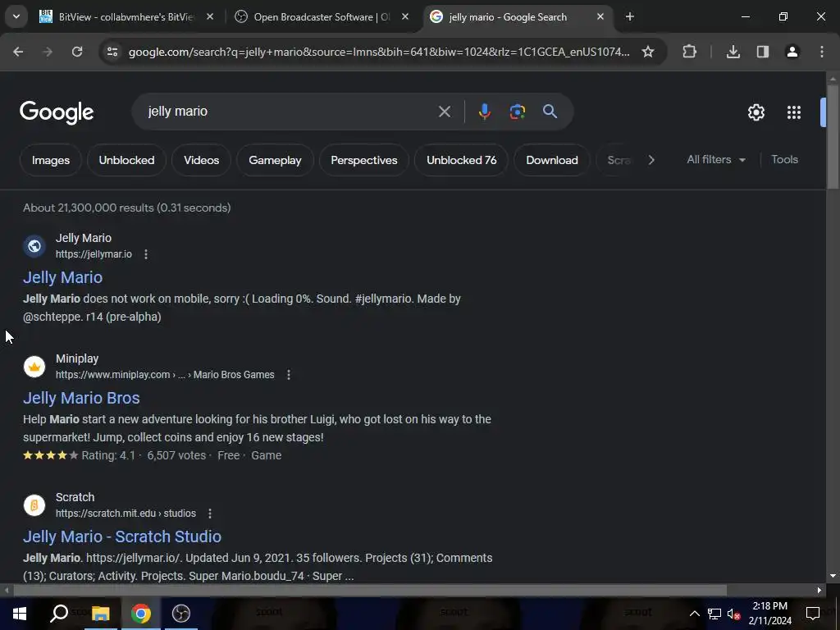Click the Scratch site favicon
Image resolution: width=840 pixels, height=630 pixels.
(x=34, y=505)
